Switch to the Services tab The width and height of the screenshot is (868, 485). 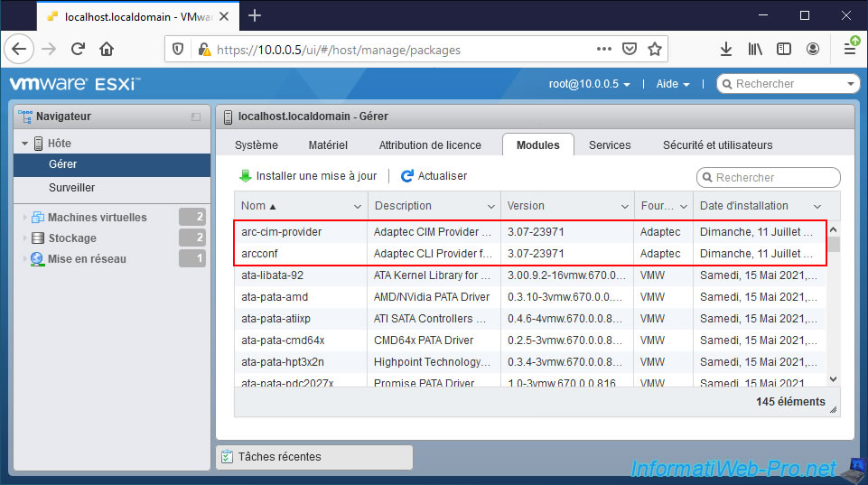tap(610, 145)
